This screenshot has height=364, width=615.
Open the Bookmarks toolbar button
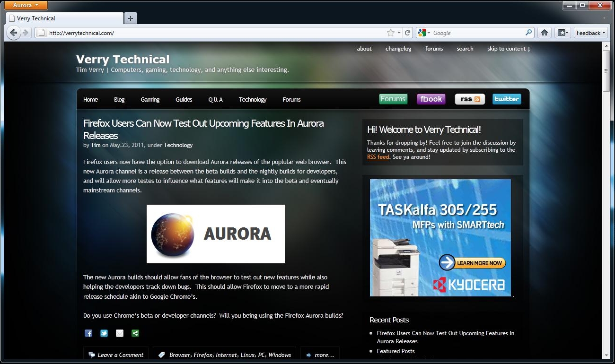(x=562, y=33)
